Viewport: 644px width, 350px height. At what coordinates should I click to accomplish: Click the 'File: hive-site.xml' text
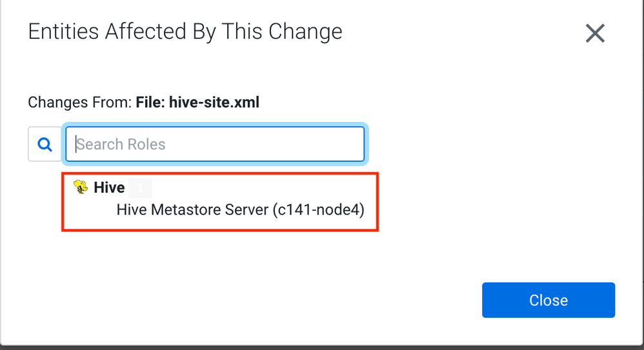point(197,102)
